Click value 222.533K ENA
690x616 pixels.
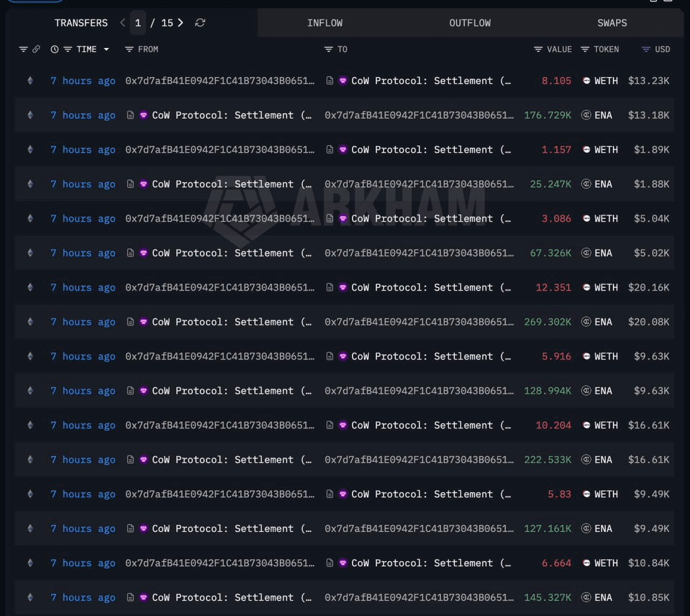[x=548, y=460]
